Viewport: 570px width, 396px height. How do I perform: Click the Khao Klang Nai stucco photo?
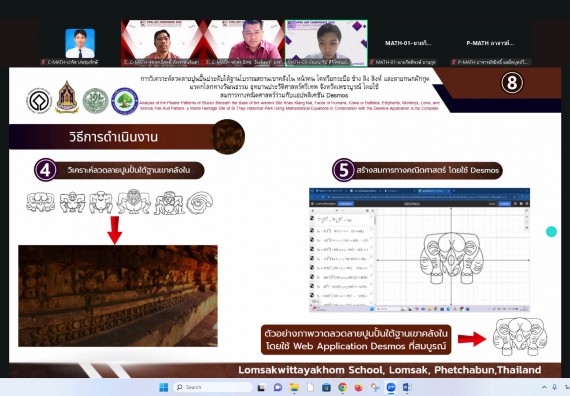click(x=118, y=296)
